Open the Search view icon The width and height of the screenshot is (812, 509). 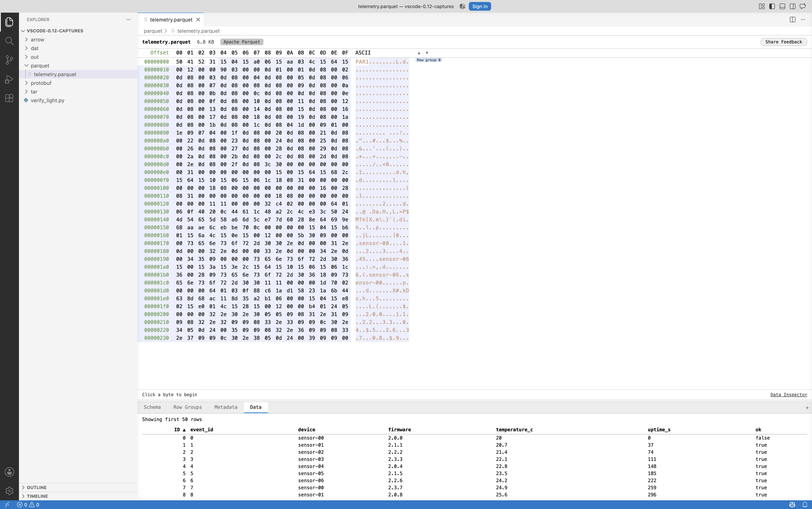(x=9, y=41)
